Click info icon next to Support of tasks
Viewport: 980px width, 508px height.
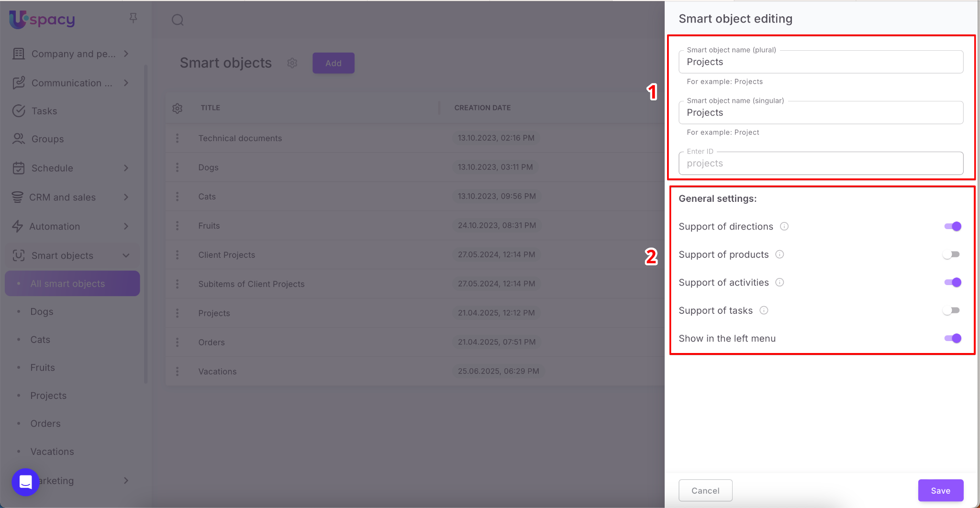(x=764, y=310)
